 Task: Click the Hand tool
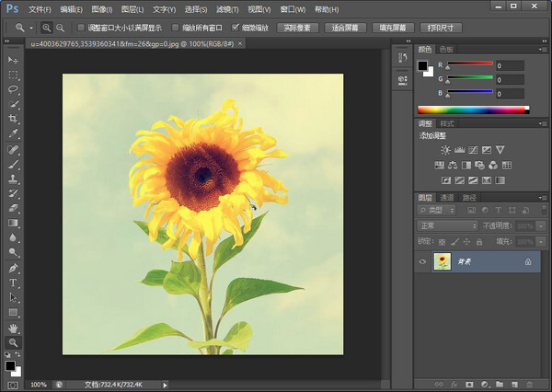click(x=13, y=328)
